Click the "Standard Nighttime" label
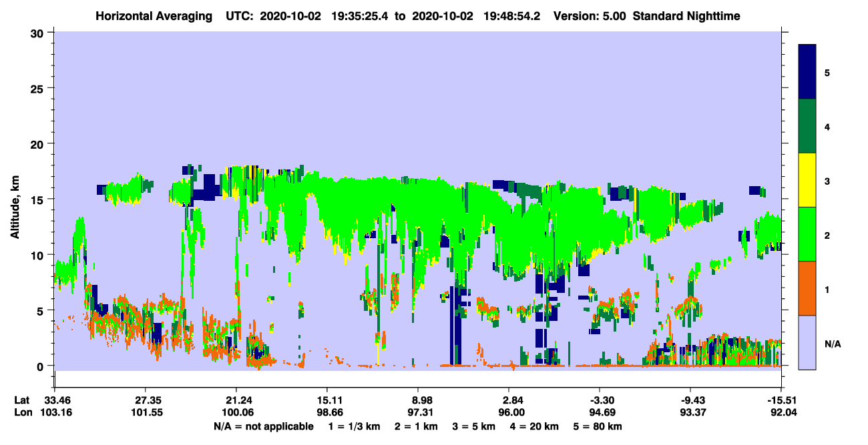This screenshot has width=868, height=445. click(685, 15)
